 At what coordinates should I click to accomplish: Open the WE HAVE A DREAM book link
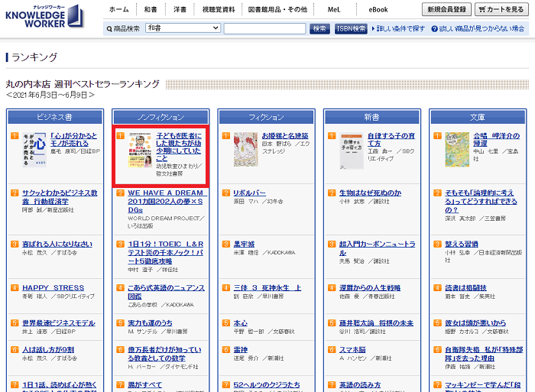[x=166, y=201]
